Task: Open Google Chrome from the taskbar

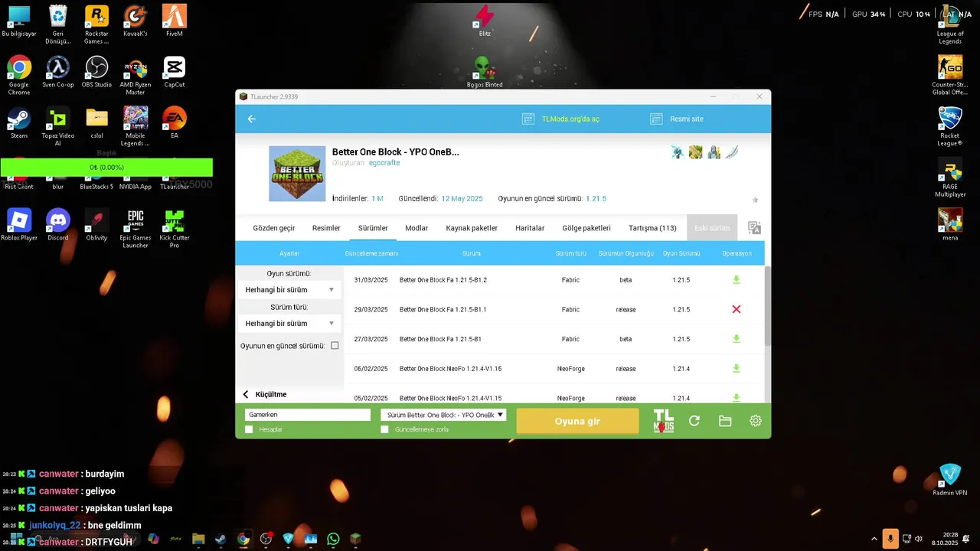Action: tap(243, 539)
